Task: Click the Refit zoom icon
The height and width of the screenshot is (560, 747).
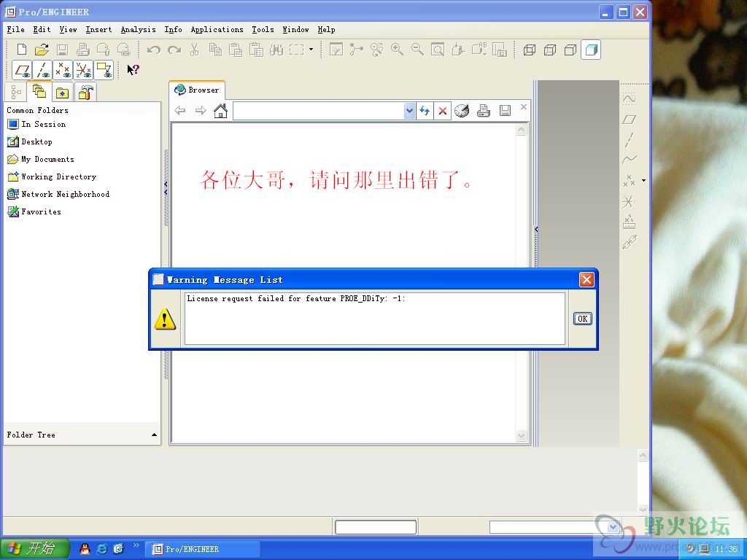Action: (x=438, y=50)
